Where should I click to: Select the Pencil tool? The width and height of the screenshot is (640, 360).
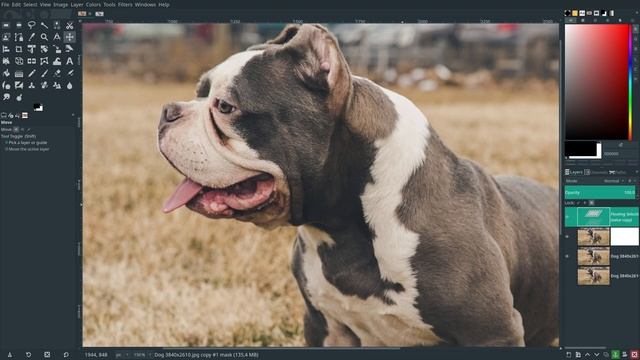pyautogui.click(x=31, y=73)
